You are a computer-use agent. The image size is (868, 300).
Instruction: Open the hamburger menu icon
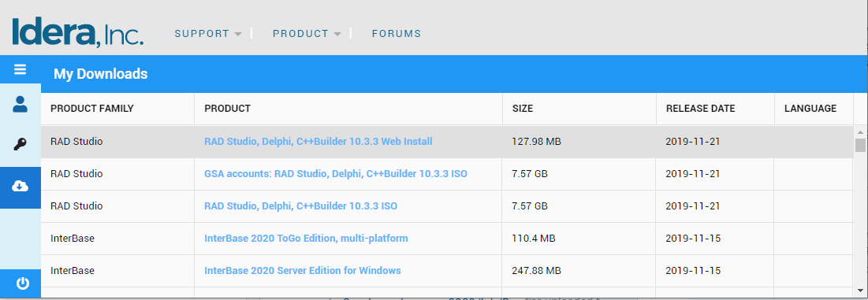tap(20, 69)
